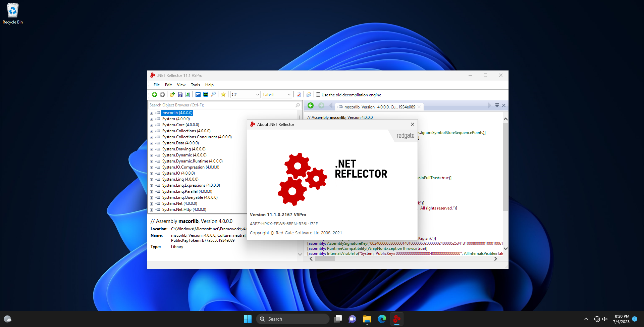This screenshot has height=327, width=644.
Task: Expand the System.Collections (4.0.0.0) node
Action: click(151, 131)
